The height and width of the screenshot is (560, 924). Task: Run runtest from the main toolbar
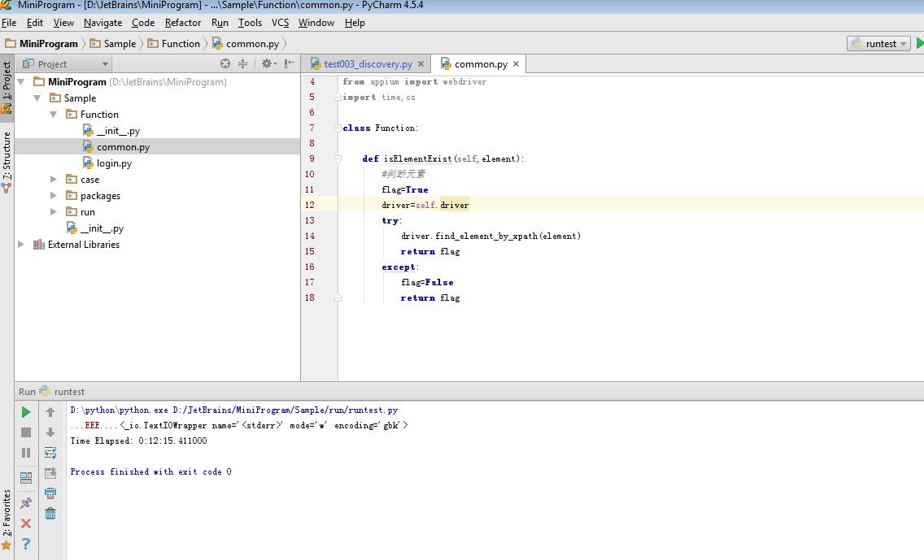click(920, 44)
